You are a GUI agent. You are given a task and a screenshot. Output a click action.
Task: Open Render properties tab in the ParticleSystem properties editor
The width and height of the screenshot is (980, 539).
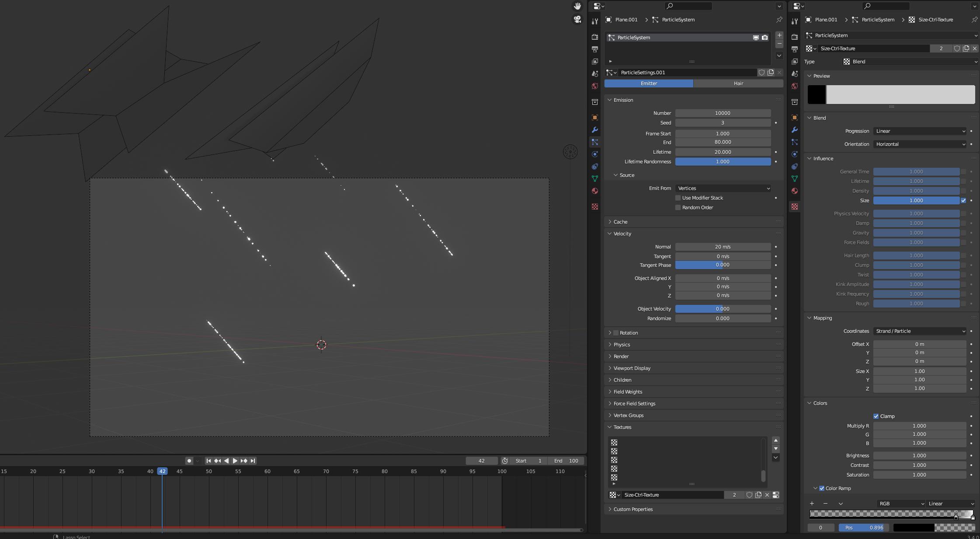tap(594, 37)
